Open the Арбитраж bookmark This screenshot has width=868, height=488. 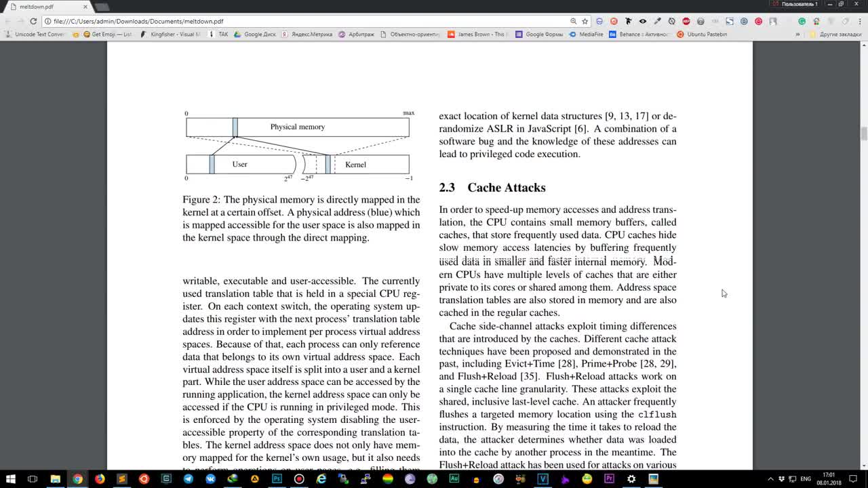click(357, 34)
